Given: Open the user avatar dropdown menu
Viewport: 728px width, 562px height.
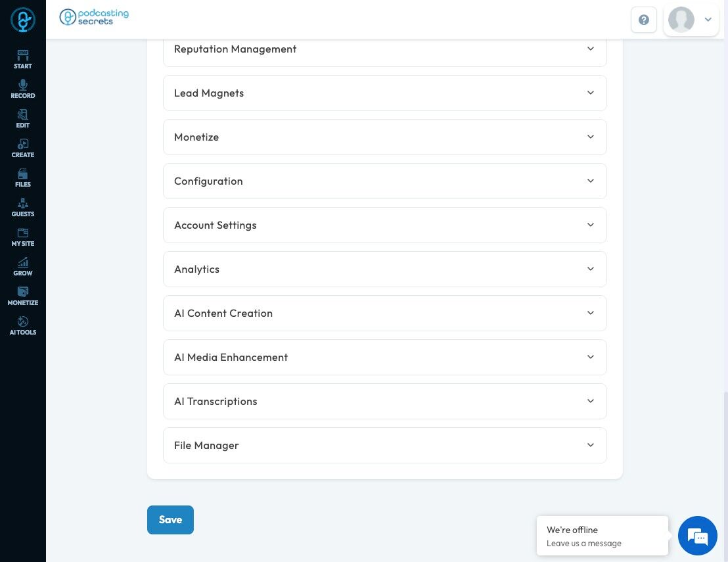Looking at the screenshot, I should click(x=691, y=20).
